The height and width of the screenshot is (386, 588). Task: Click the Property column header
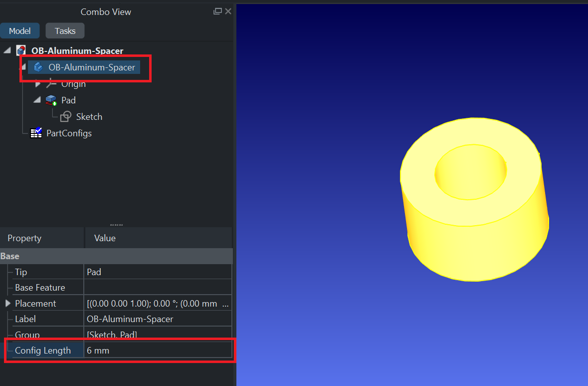point(42,238)
